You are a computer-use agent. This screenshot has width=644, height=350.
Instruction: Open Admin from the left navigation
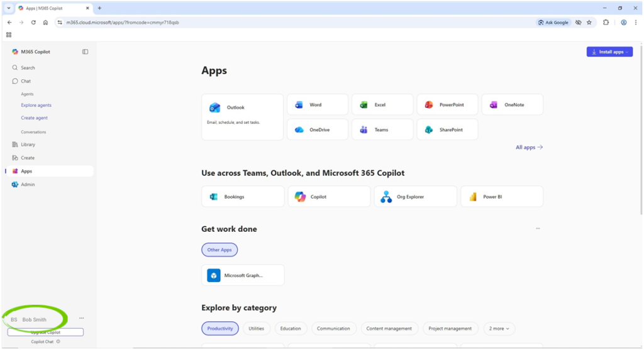click(28, 185)
